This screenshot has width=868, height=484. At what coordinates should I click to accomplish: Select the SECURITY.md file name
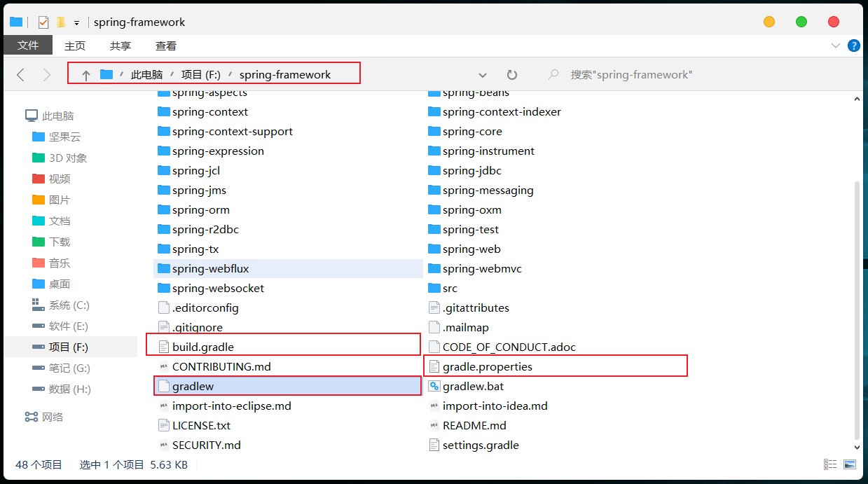[x=207, y=445]
